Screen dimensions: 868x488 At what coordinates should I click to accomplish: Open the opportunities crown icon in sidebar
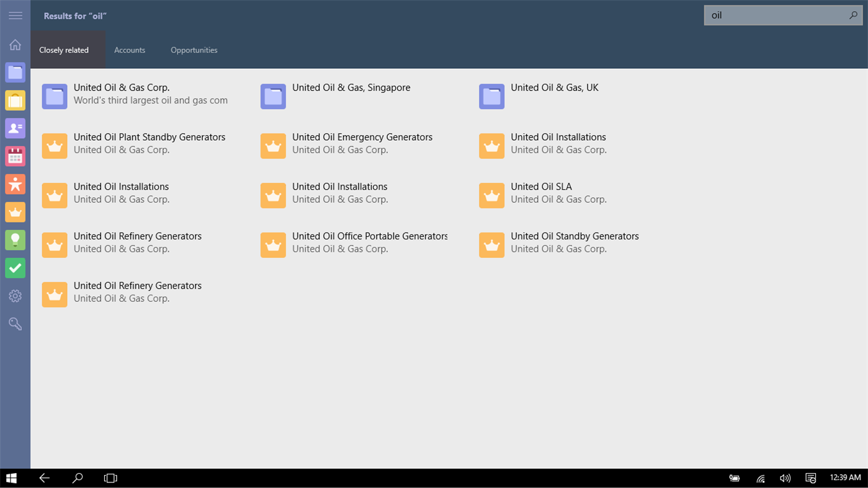click(15, 212)
